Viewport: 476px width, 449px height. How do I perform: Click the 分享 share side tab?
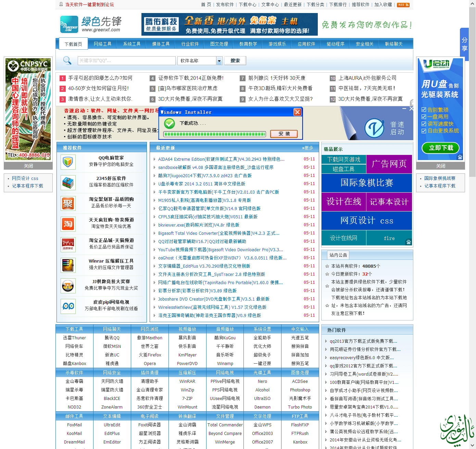click(464, 44)
